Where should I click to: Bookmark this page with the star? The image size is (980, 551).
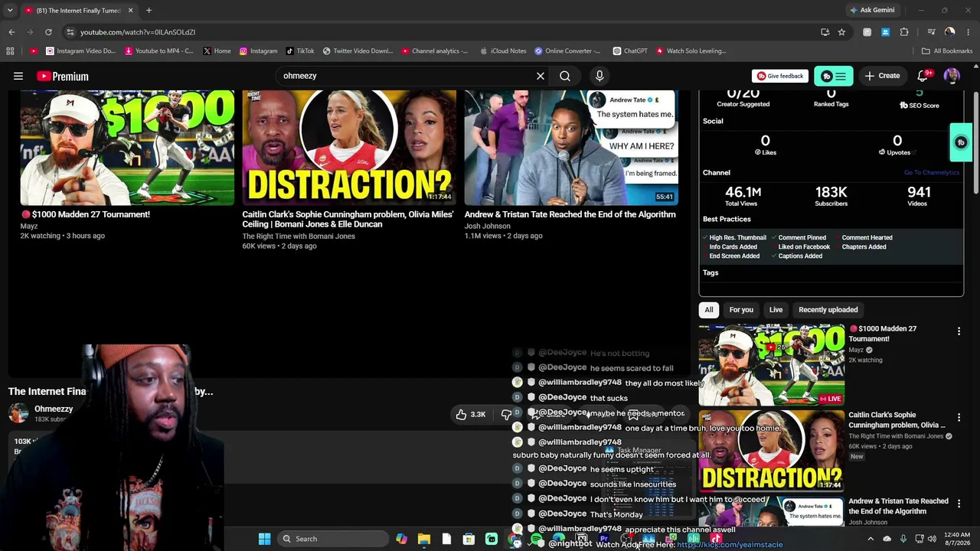(841, 32)
